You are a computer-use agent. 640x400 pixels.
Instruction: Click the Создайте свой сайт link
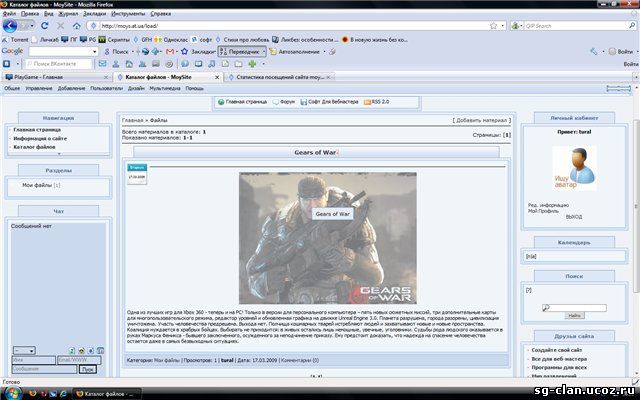point(557,350)
